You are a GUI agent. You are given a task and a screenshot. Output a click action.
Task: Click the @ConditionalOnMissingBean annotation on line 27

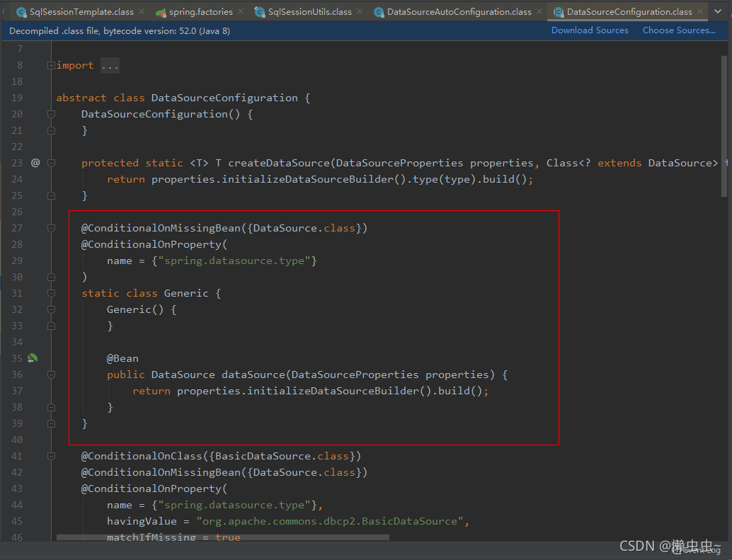pos(161,228)
